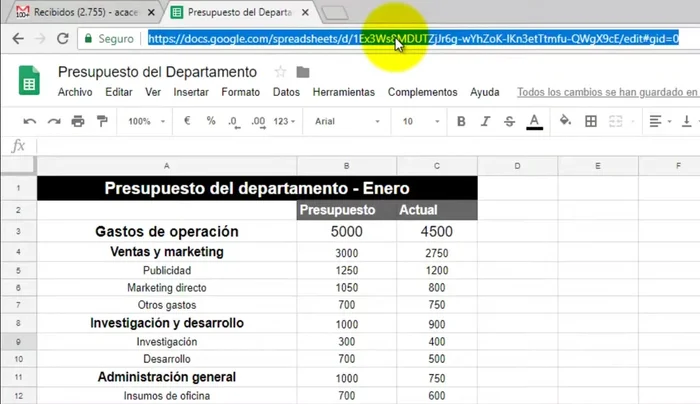Switch to the Recibidos Gmail tab
This screenshot has height=404, width=700.
(x=85, y=12)
